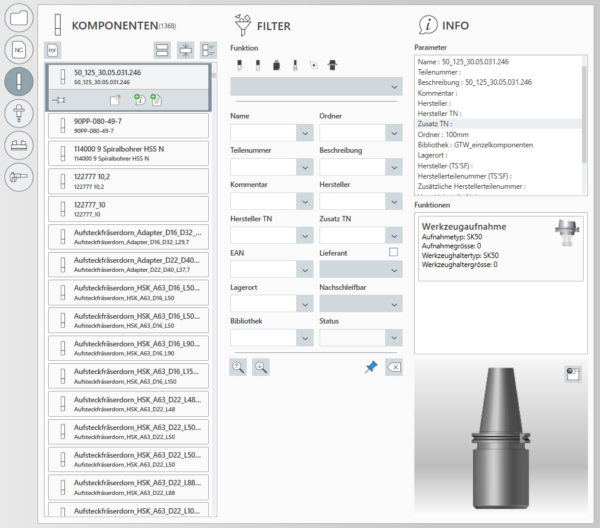Open the Nachschleifbar dropdown
The height and width of the screenshot is (528, 600).
click(x=361, y=304)
